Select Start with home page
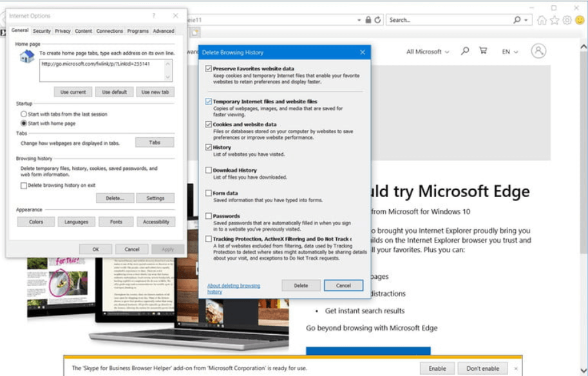 coord(24,124)
